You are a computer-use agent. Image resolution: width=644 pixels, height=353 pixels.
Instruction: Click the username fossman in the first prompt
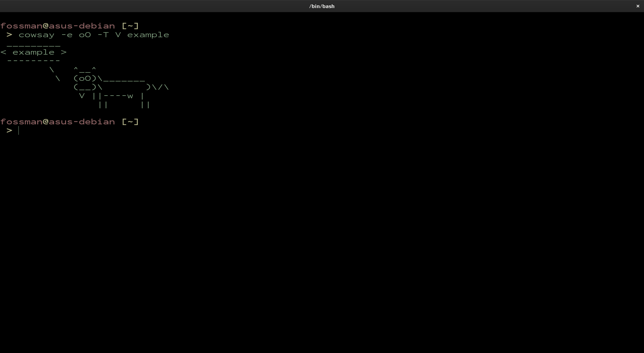[21, 26]
